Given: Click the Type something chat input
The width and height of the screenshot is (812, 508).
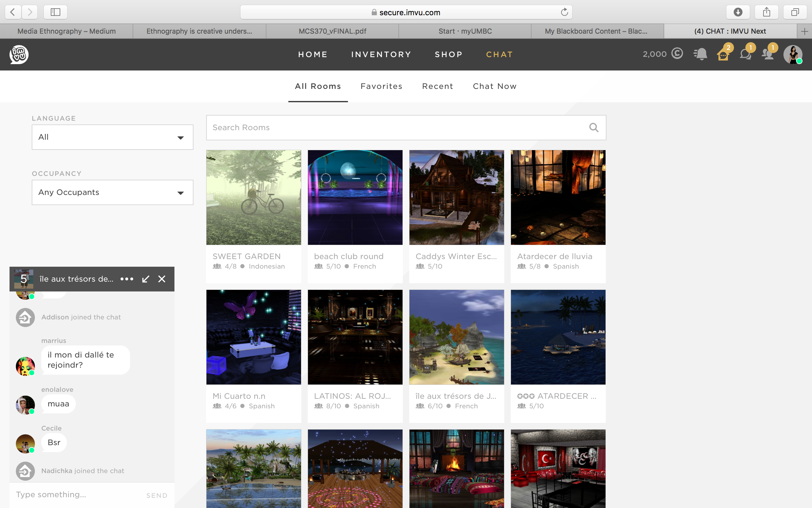Looking at the screenshot, I should tap(77, 495).
